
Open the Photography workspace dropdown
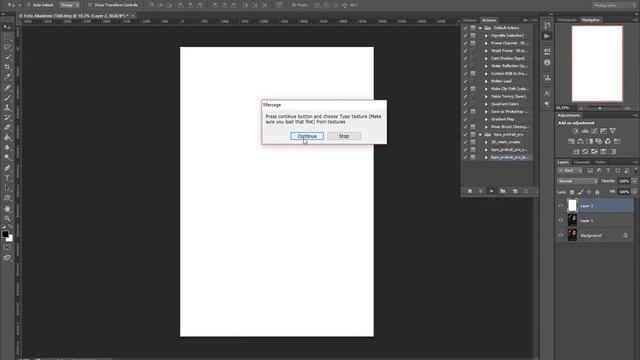click(x=614, y=5)
